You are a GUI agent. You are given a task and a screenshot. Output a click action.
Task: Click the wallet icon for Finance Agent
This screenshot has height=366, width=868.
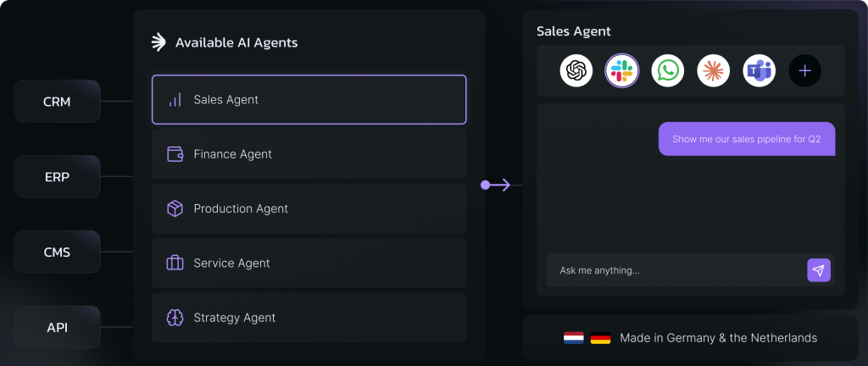coord(175,154)
